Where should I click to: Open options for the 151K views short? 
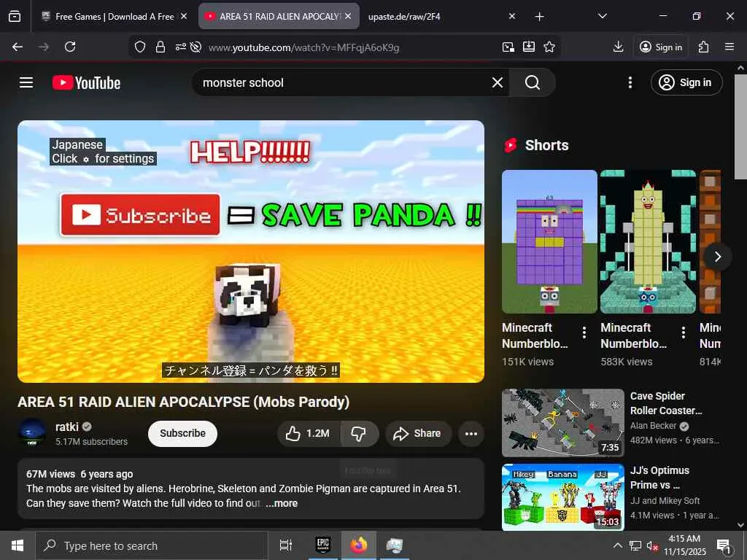pyautogui.click(x=584, y=332)
